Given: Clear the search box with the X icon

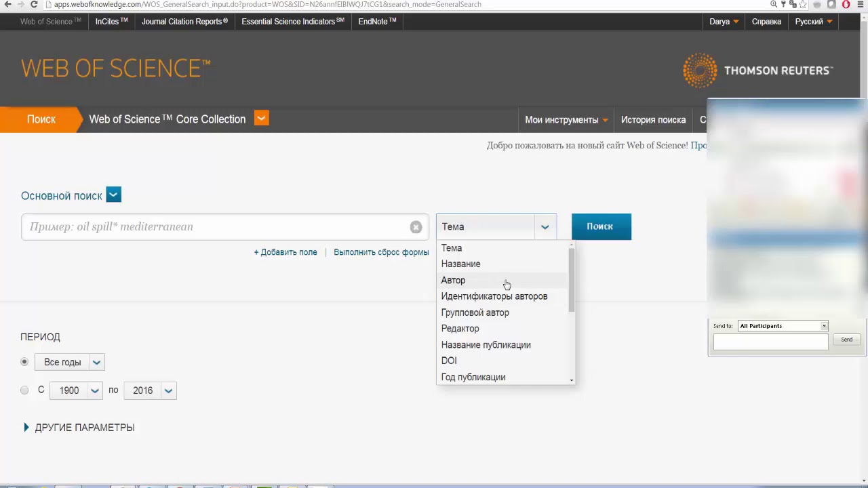Looking at the screenshot, I should click(416, 227).
